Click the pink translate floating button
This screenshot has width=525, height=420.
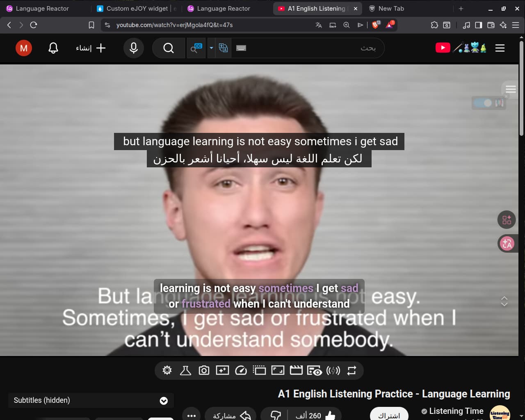coord(507,244)
